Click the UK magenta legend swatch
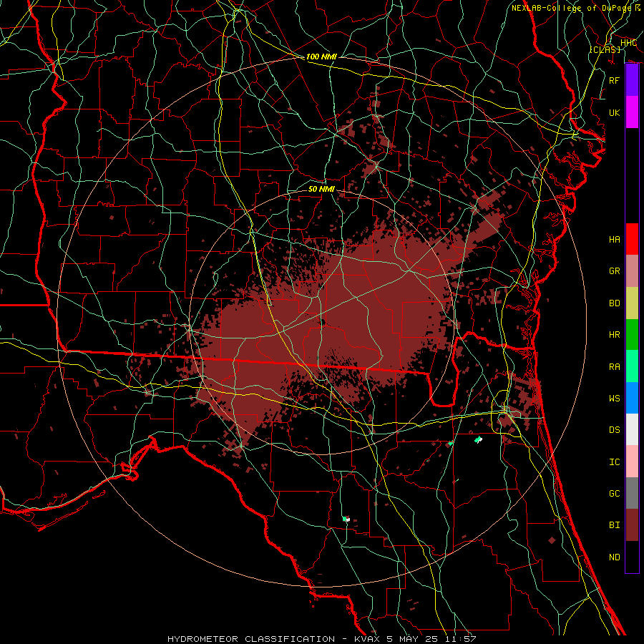 tap(632, 112)
